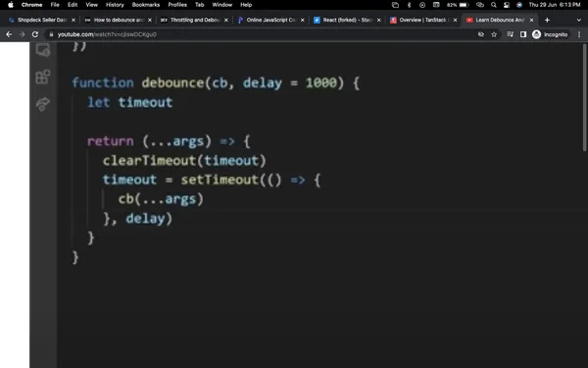Toggle the Chrome side panel

(x=523, y=34)
